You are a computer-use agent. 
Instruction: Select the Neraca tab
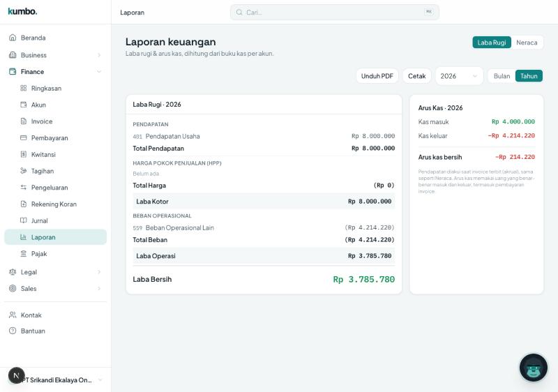pos(527,43)
